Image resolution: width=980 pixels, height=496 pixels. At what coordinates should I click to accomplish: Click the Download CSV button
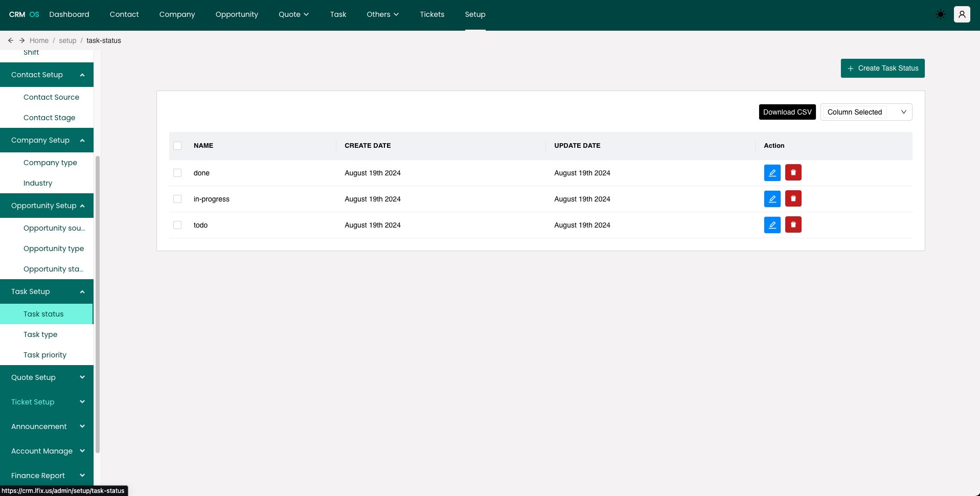pyautogui.click(x=787, y=112)
